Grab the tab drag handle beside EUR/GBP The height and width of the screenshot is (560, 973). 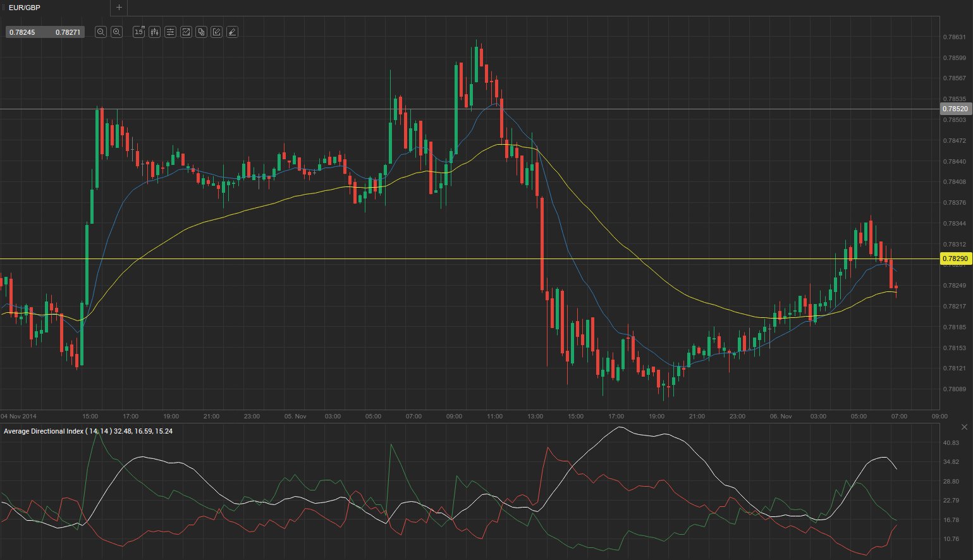tap(3, 8)
